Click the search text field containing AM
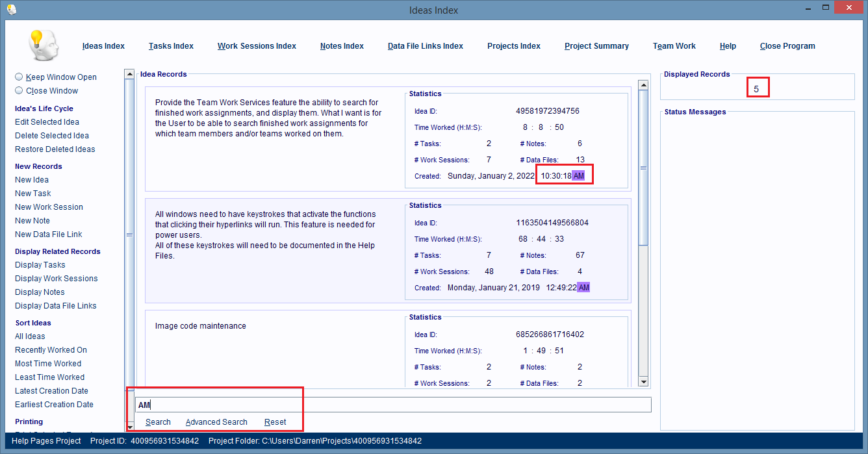This screenshot has width=868, height=454. tap(393, 405)
